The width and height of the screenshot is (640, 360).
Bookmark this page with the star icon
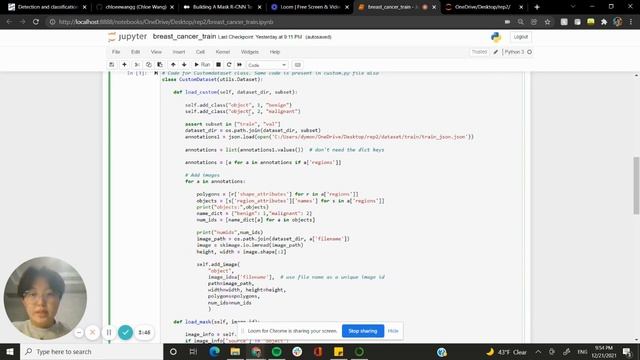point(547,22)
